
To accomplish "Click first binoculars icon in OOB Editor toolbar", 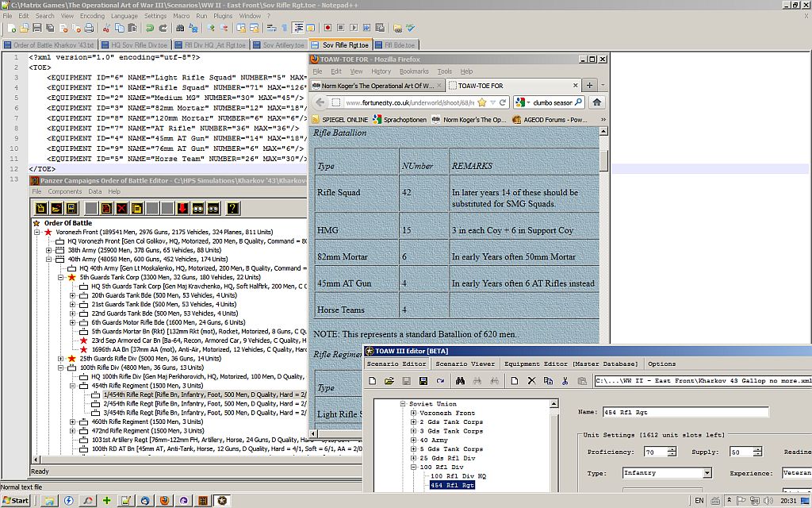I will [197, 209].
